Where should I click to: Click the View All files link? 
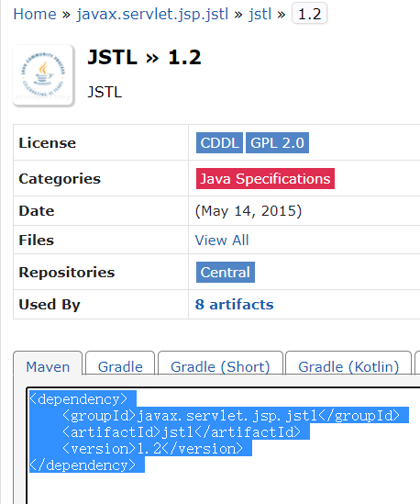222,241
